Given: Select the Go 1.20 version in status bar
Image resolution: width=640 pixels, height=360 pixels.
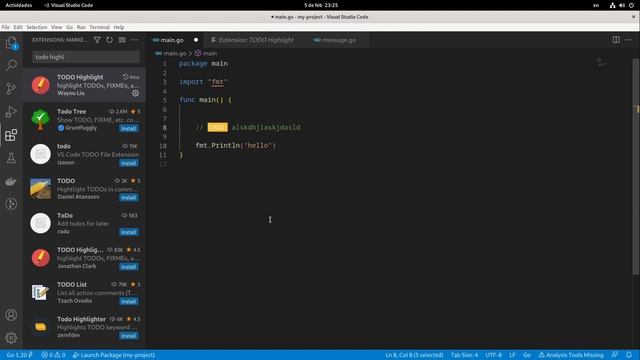Looking at the screenshot, I should tap(19, 355).
